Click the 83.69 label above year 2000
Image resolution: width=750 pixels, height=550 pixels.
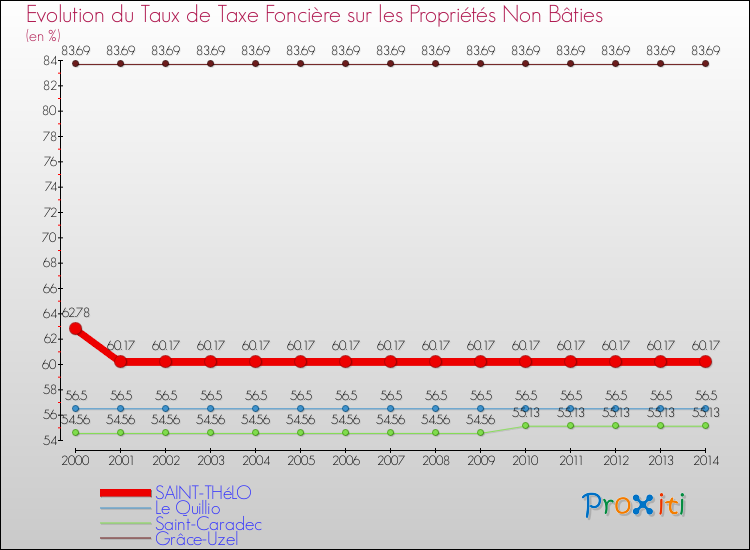[76, 50]
